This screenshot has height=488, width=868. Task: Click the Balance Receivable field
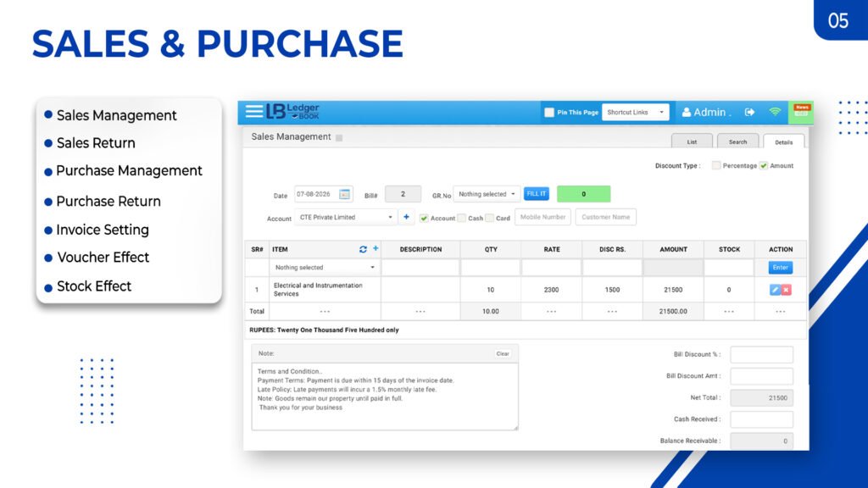tap(762, 441)
